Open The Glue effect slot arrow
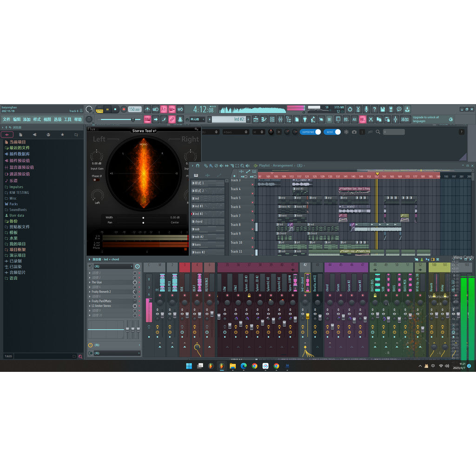 [90, 282]
